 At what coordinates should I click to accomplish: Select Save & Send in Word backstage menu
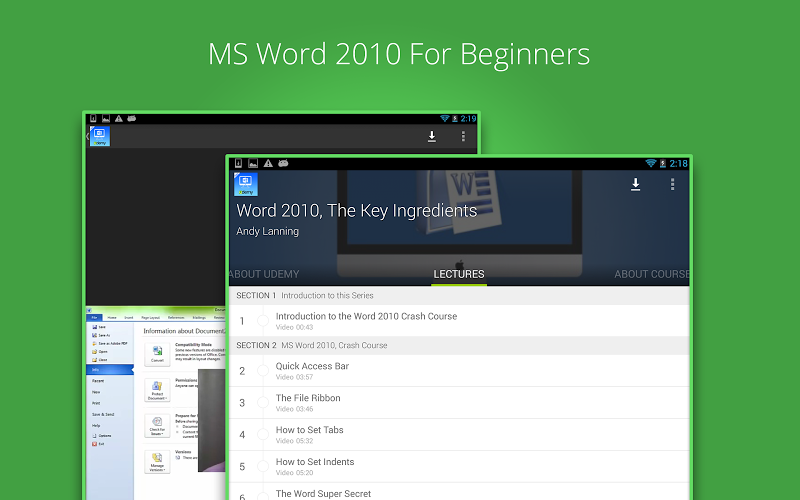coord(103,414)
